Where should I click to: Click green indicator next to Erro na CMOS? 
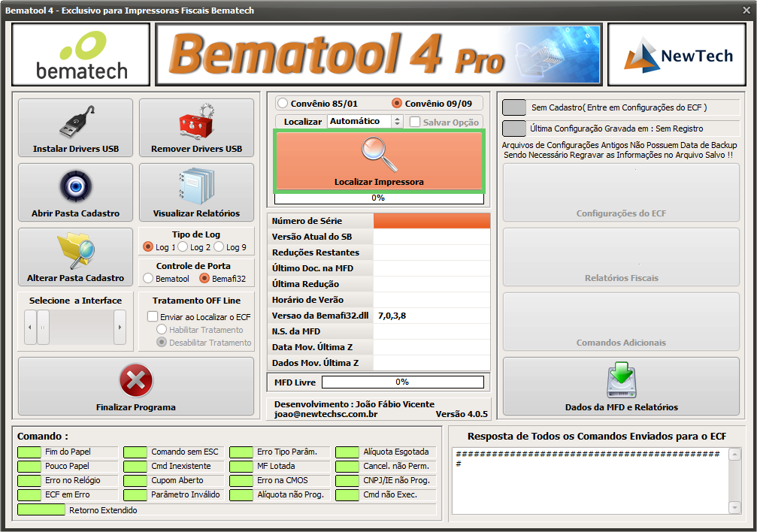point(241,480)
